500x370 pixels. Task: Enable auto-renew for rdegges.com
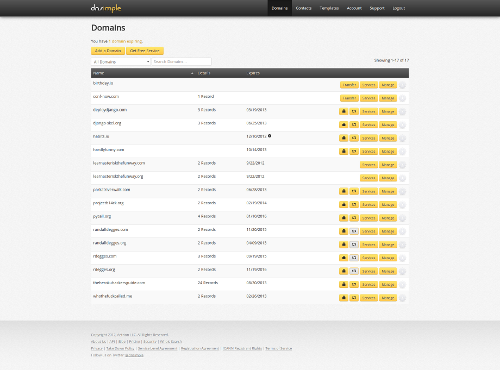coord(354,258)
